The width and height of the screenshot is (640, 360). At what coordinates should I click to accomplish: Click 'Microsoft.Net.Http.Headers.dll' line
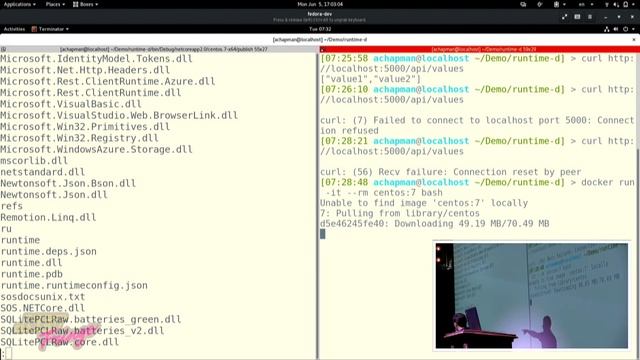click(x=85, y=70)
